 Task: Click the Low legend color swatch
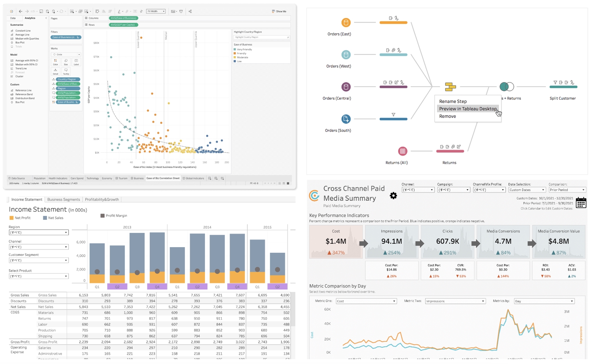point(235,61)
